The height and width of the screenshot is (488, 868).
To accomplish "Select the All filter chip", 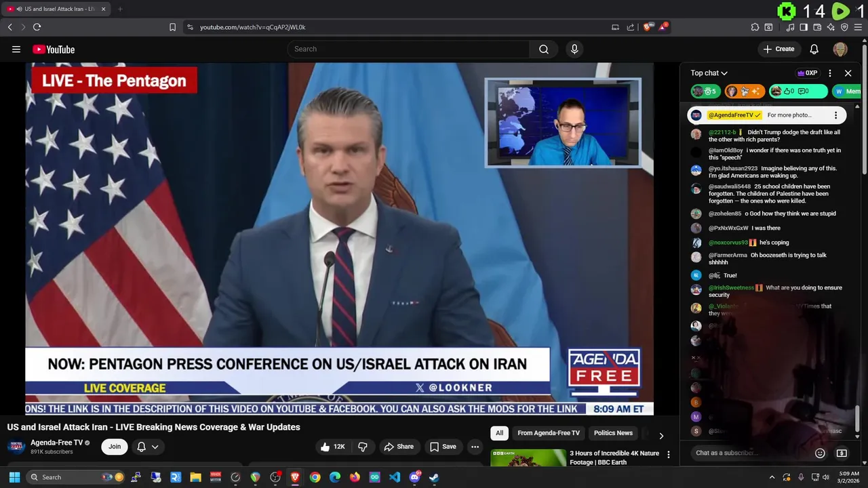I will point(499,433).
